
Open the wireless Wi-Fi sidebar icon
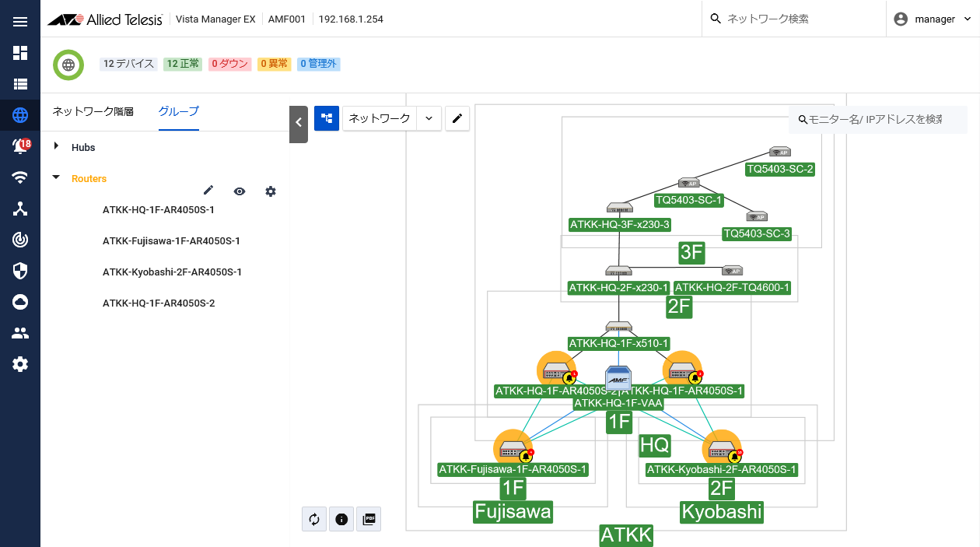pos(20,177)
